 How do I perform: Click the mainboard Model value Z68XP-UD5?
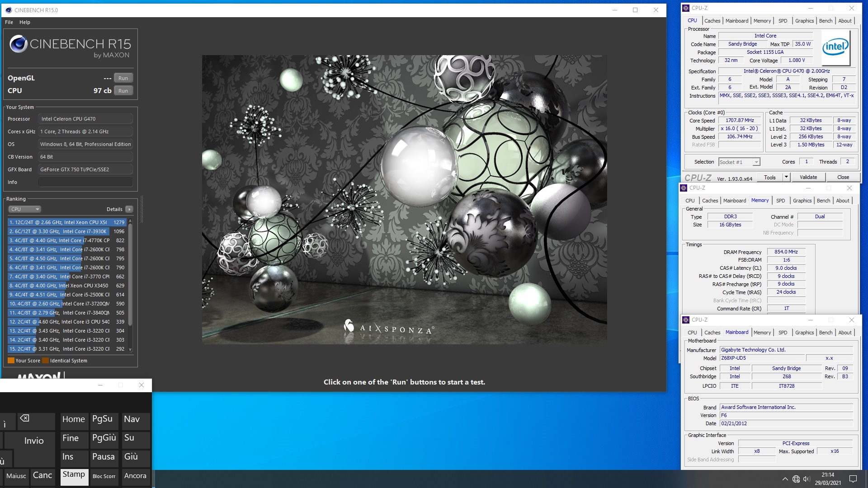(x=762, y=358)
